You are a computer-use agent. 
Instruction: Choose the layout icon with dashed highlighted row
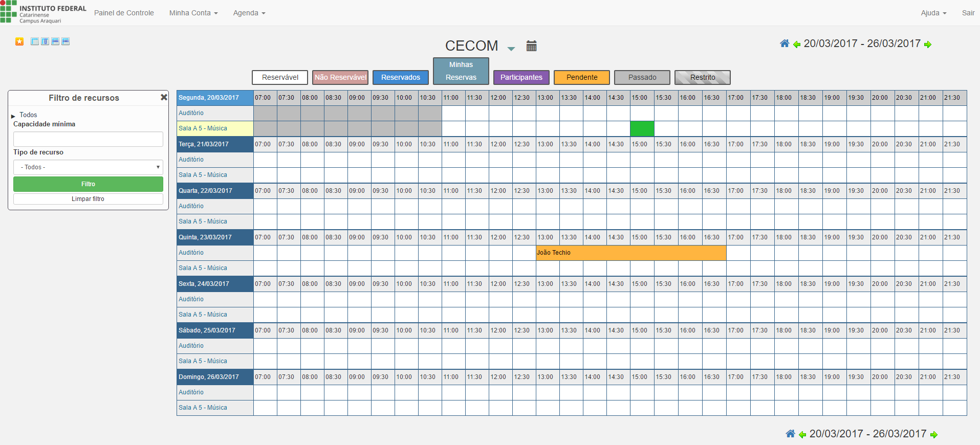(66, 41)
